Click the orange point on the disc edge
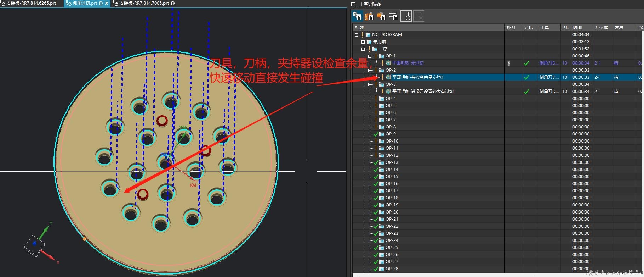Image resolution: width=644 pixels, height=277 pixels. pyautogui.click(x=84, y=239)
